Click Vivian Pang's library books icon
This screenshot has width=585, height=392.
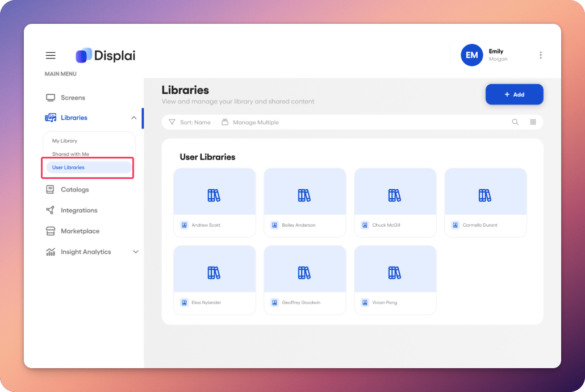(x=394, y=273)
